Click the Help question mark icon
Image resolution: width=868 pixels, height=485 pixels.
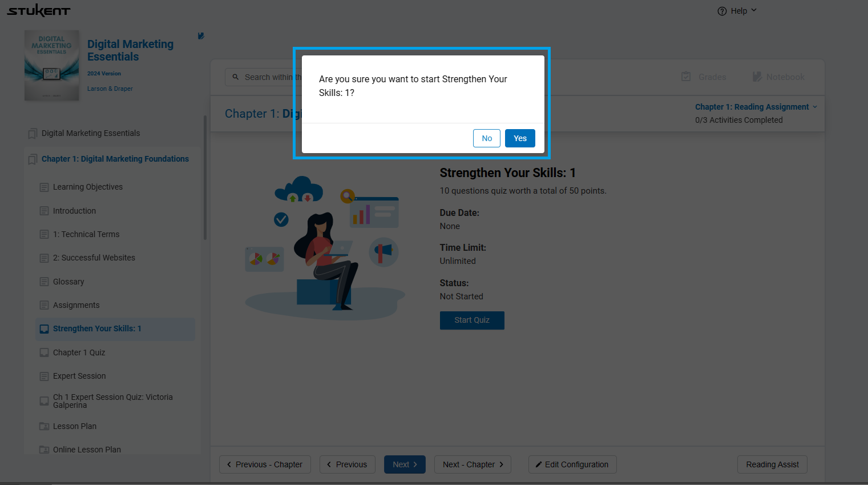(x=722, y=11)
